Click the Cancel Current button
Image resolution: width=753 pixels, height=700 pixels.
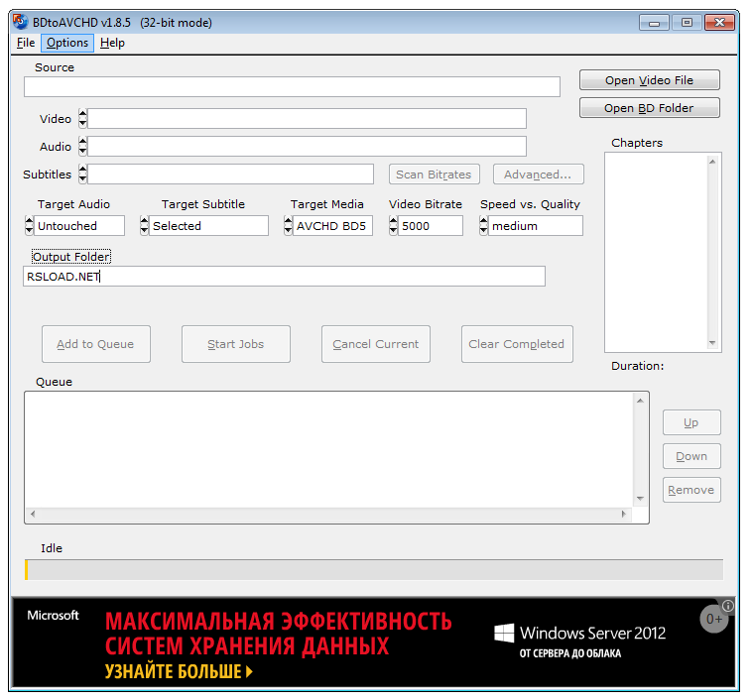point(376,344)
